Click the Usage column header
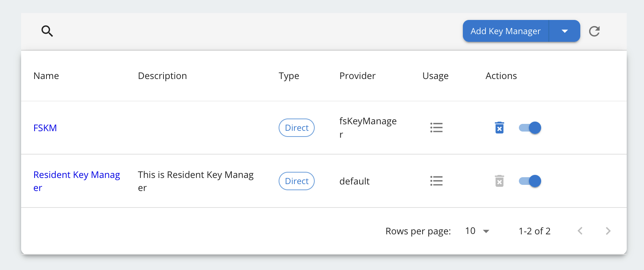 click(x=435, y=76)
